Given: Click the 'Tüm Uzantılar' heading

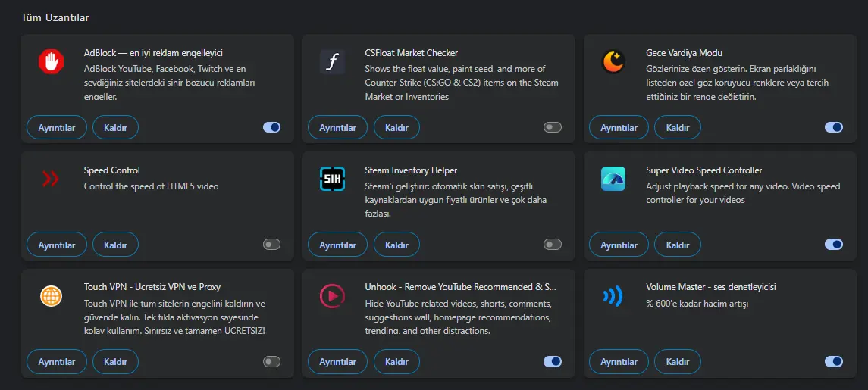Looking at the screenshot, I should [x=55, y=17].
